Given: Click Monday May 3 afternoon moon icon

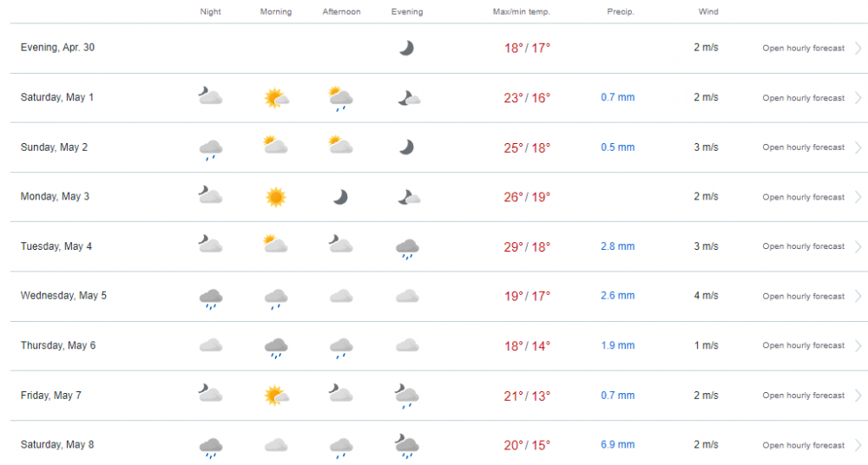Looking at the screenshot, I should coord(341,197).
